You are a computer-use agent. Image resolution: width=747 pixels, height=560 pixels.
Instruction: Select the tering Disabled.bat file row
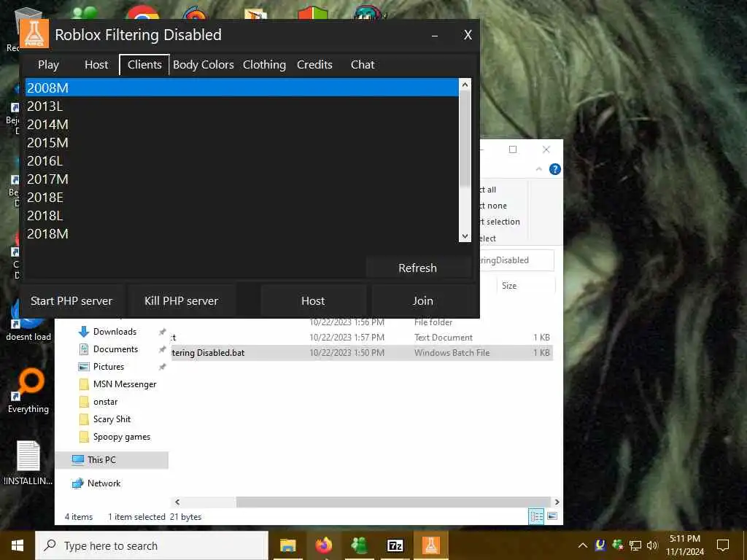click(x=362, y=353)
